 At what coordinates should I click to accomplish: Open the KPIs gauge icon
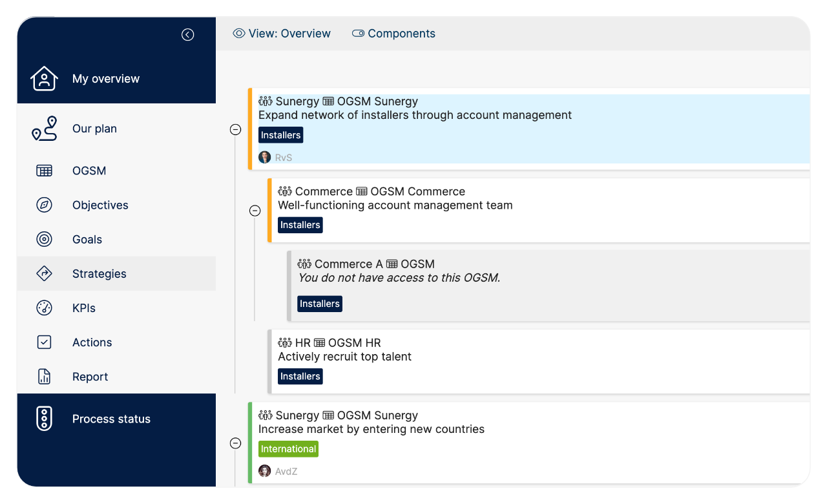click(44, 308)
